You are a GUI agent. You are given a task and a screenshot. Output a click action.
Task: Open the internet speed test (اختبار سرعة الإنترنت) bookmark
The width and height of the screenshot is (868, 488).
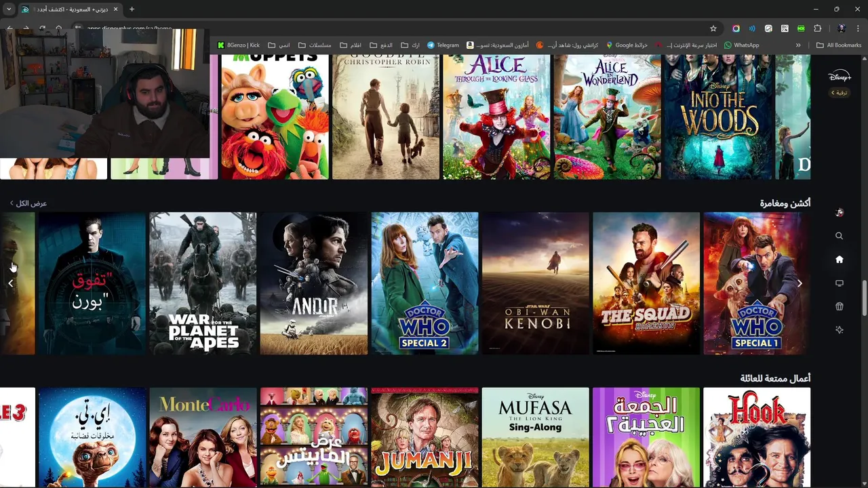click(x=686, y=45)
